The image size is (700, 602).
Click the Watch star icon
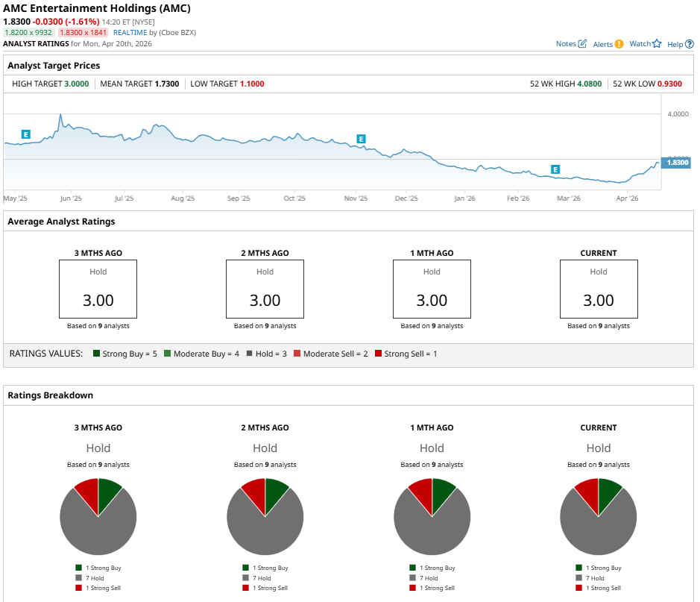point(656,44)
